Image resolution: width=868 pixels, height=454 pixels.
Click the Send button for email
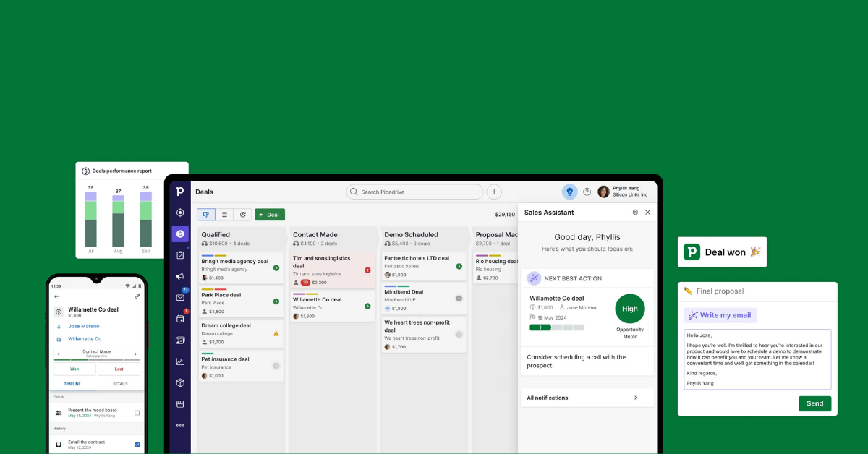[814, 403]
